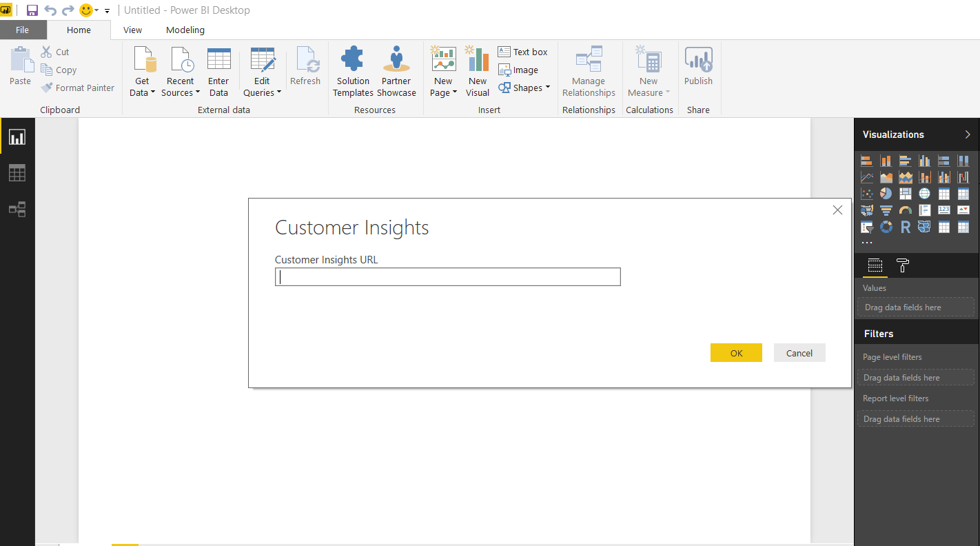Screen dimensions: 980x546
Task: Switch to the Modeling ribbon tab
Action: click(x=185, y=30)
